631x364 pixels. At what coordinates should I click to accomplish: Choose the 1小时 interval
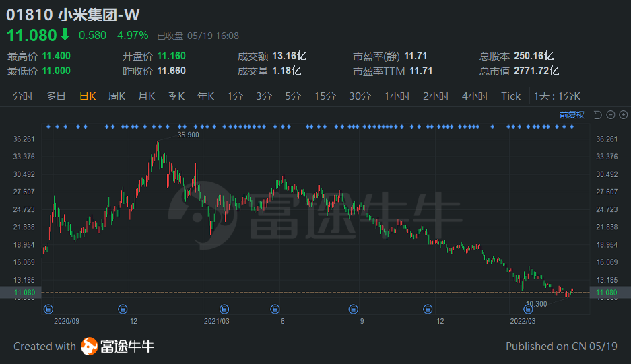(397, 96)
